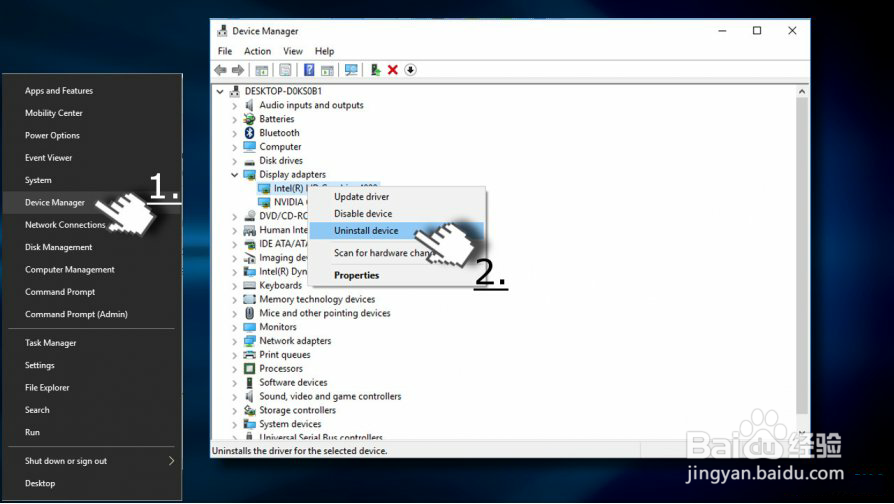Expand the Processors category

point(234,369)
